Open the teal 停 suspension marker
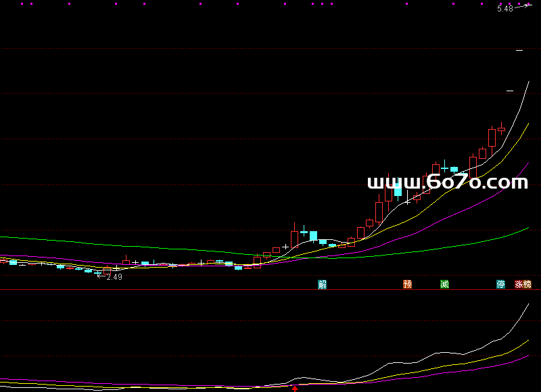This screenshot has height=392, width=541. coord(500,285)
